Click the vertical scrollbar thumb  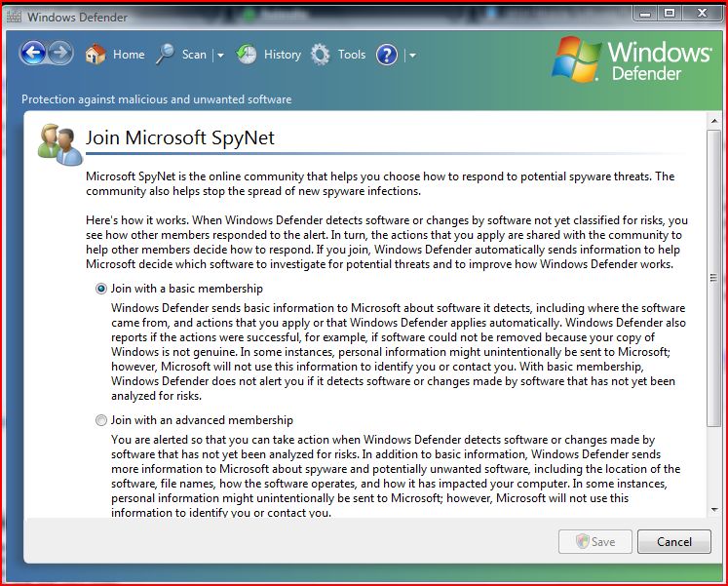[x=713, y=278]
